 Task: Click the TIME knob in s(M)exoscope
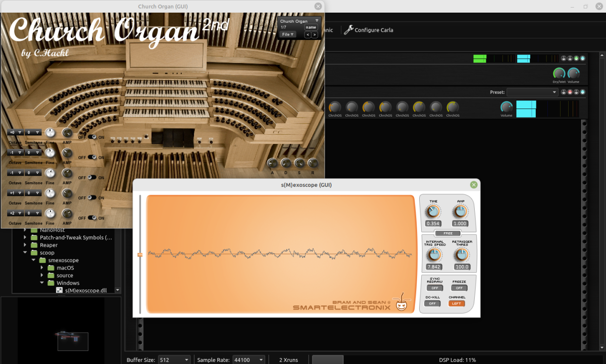click(433, 212)
